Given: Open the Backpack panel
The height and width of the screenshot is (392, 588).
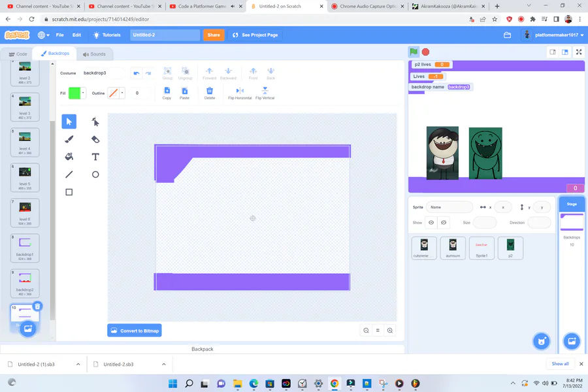Looking at the screenshot, I should coord(203,349).
